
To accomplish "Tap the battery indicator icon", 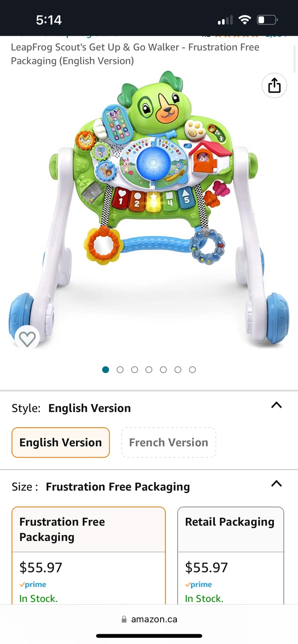I will [x=268, y=20].
